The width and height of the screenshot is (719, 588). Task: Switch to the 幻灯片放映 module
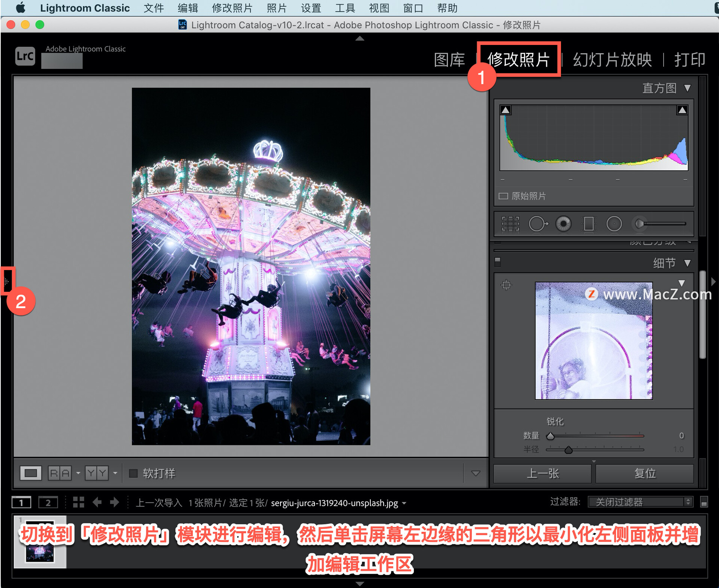pos(612,60)
